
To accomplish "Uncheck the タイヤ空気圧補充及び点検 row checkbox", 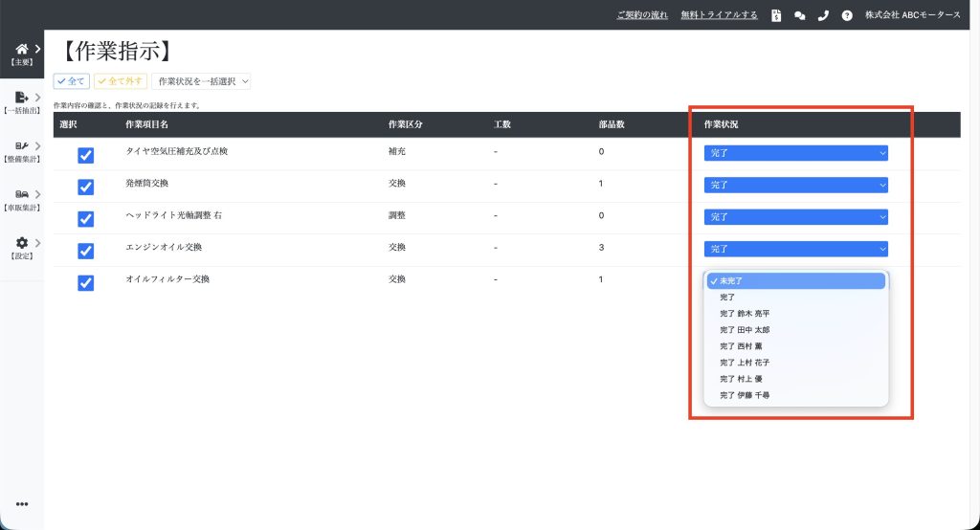I will pos(85,155).
